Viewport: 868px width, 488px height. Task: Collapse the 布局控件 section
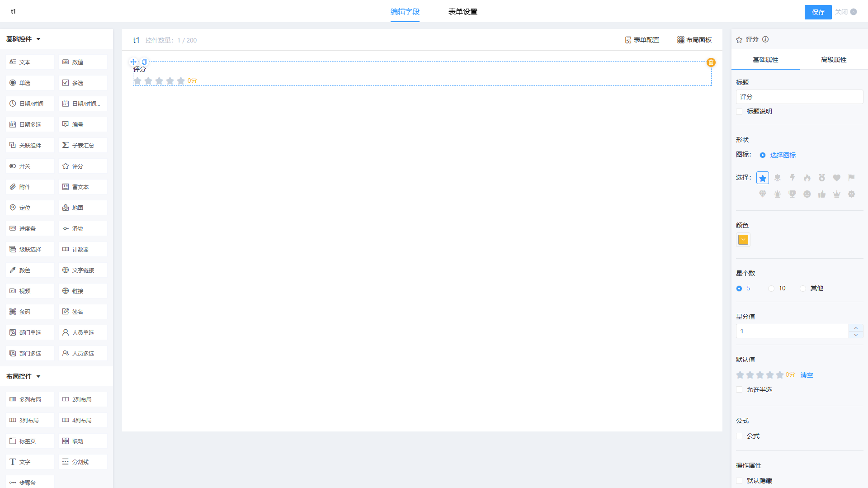click(38, 376)
